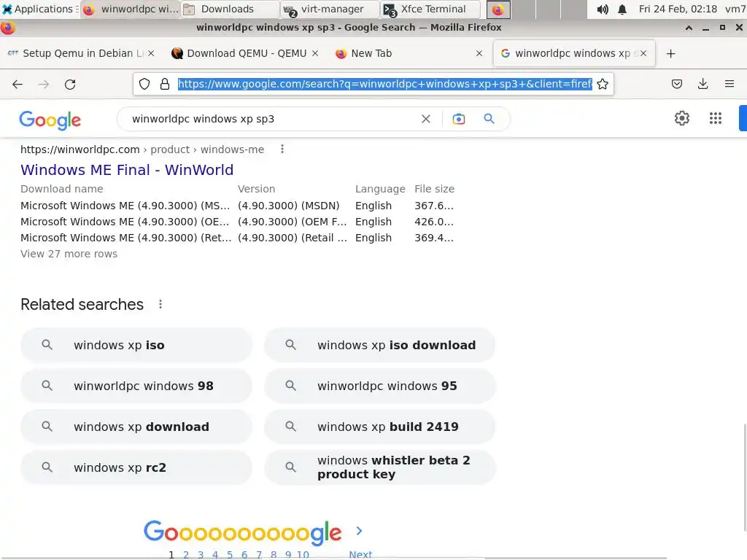Open the Firefox hamburger menu
This screenshot has width=747, height=560.
point(729,85)
